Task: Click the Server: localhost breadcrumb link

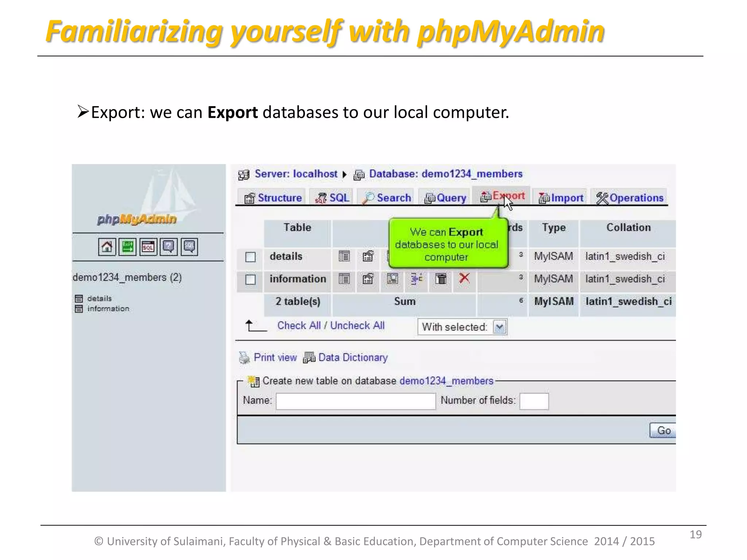Action: 296,174
